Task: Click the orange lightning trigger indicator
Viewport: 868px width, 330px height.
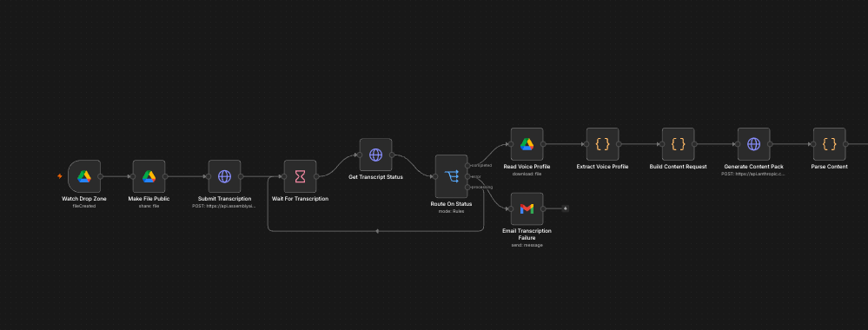Action: click(60, 176)
